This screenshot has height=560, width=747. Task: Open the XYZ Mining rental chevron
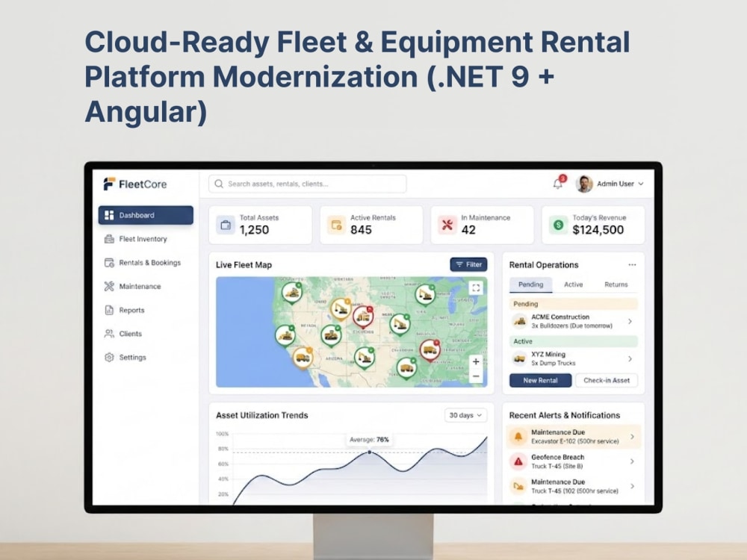(x=630, y=358)
